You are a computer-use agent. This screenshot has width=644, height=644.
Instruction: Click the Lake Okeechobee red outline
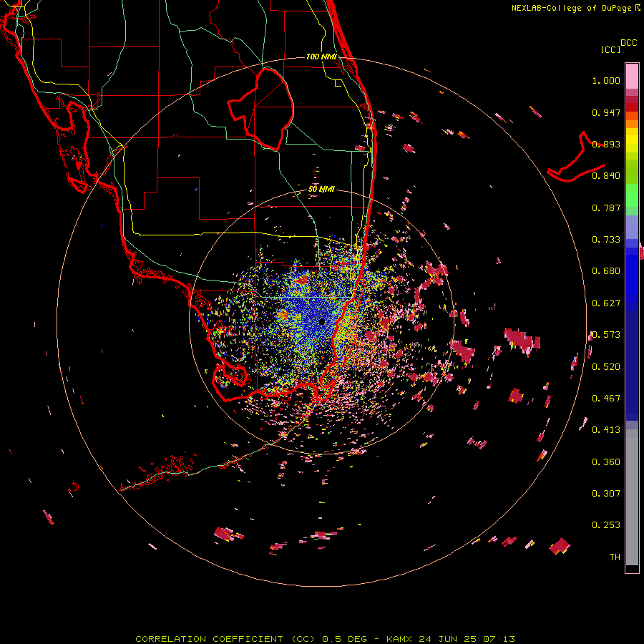coord(260,109)
